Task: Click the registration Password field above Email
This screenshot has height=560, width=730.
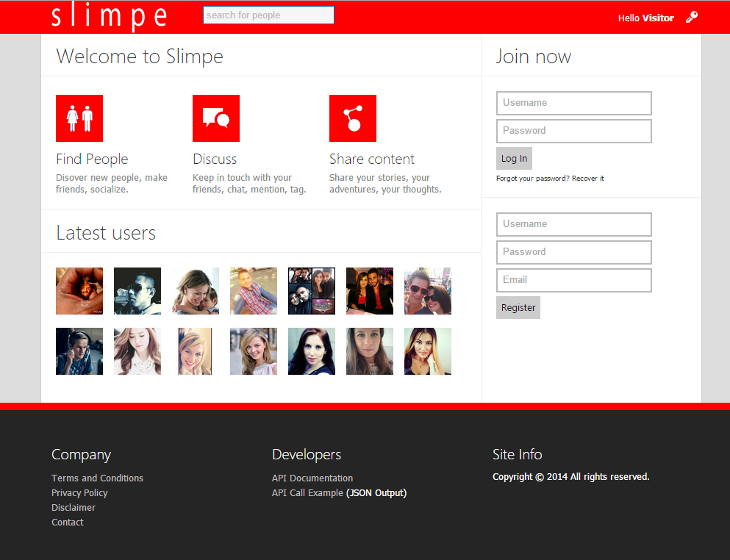Action: [x=574, y=252]
